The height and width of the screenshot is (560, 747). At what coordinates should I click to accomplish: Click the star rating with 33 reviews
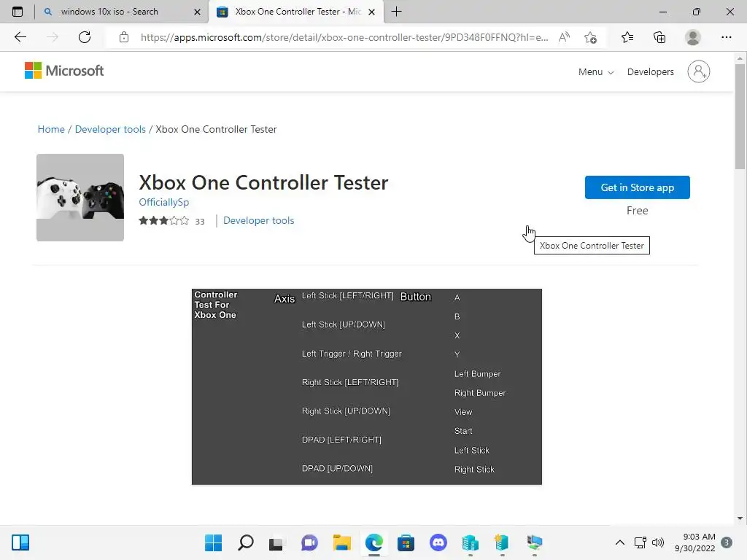coord(171,221)
